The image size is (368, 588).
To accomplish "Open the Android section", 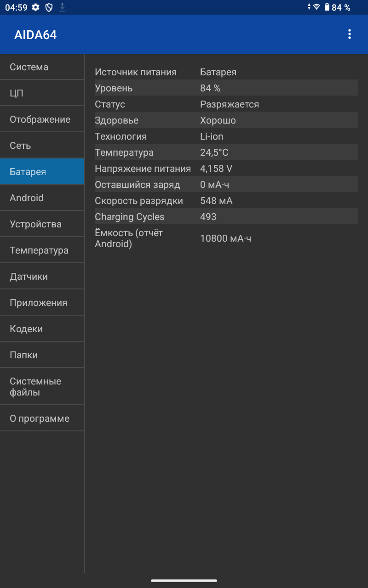I will point(42,198).
